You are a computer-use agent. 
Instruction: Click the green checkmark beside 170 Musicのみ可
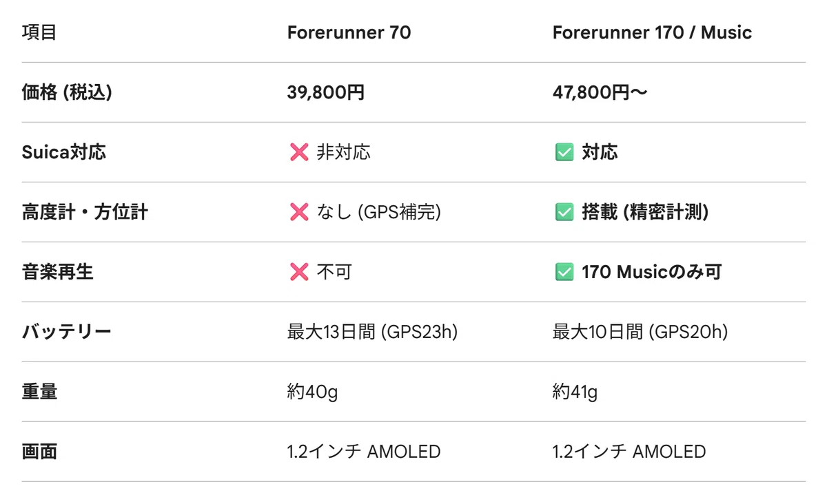tap(564, 272)
